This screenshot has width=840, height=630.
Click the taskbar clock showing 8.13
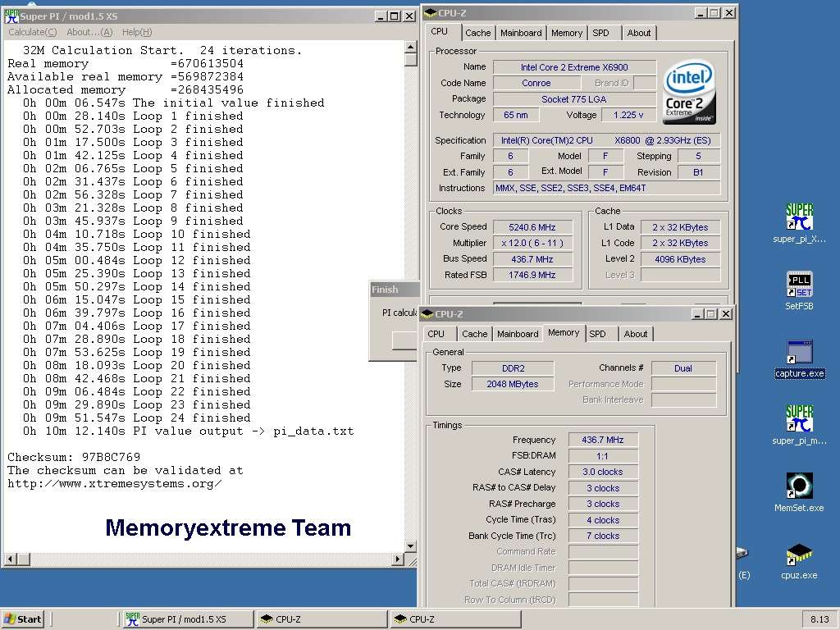coord(819,619)
